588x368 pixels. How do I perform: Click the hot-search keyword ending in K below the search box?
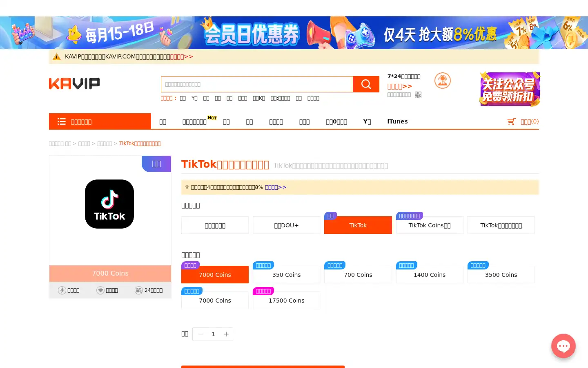(259, 98)
